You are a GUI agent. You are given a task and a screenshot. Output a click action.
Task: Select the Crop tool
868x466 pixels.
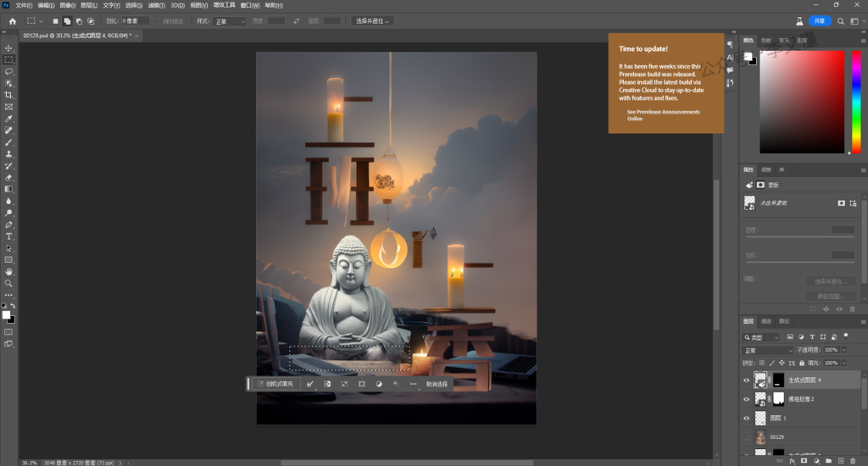[9, 96]
